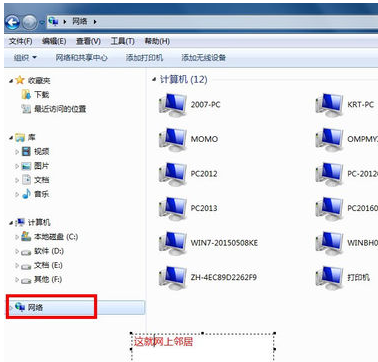Expand the 本地磁盘 (C:) node

(x=17, y=237)
